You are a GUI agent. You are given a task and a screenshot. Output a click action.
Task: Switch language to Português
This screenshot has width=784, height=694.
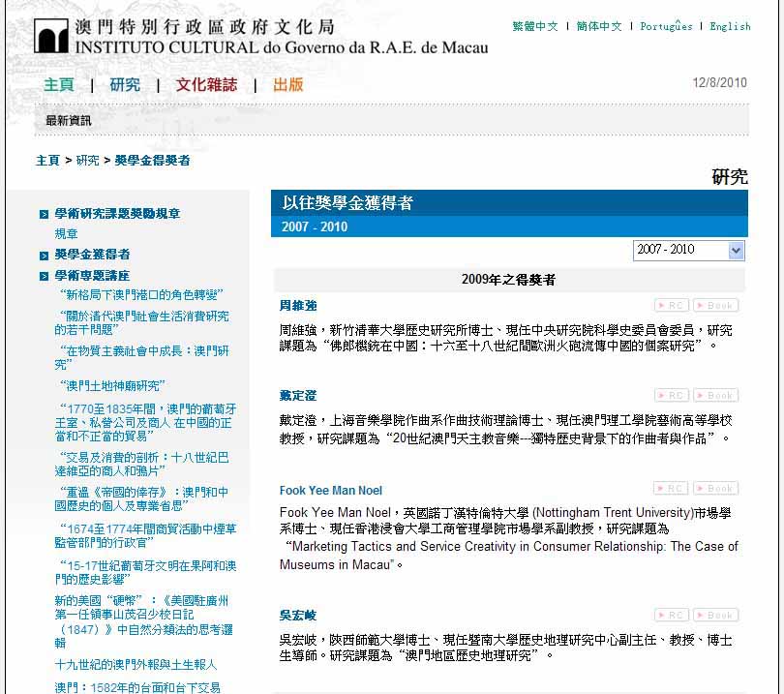[x=666, y=26]
